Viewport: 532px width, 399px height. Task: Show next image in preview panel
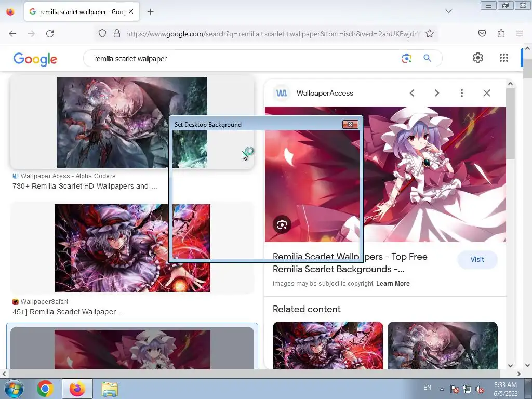tap(436, 93)
